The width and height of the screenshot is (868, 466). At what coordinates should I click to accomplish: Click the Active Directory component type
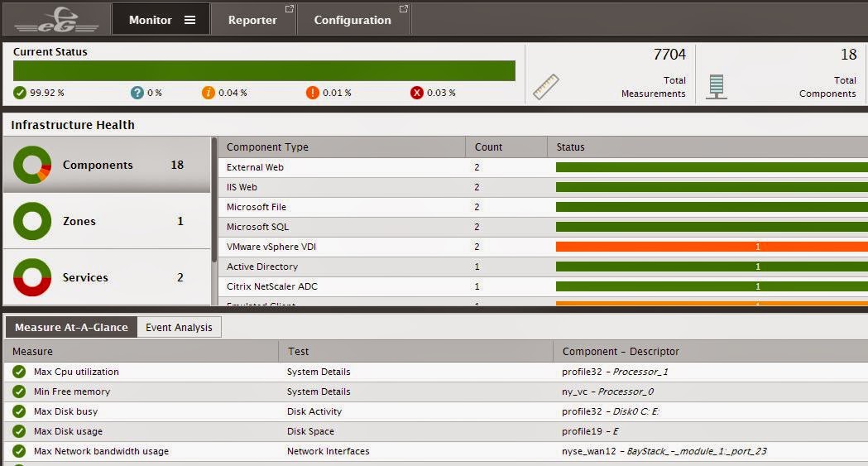[262, 267]
